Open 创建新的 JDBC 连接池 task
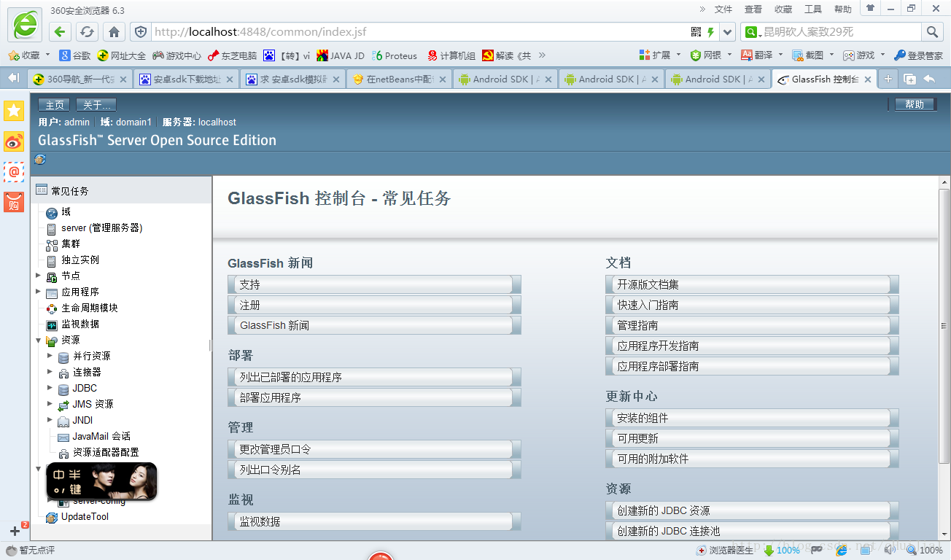This screenshot has height=560, width=951. tap(752, 531)
